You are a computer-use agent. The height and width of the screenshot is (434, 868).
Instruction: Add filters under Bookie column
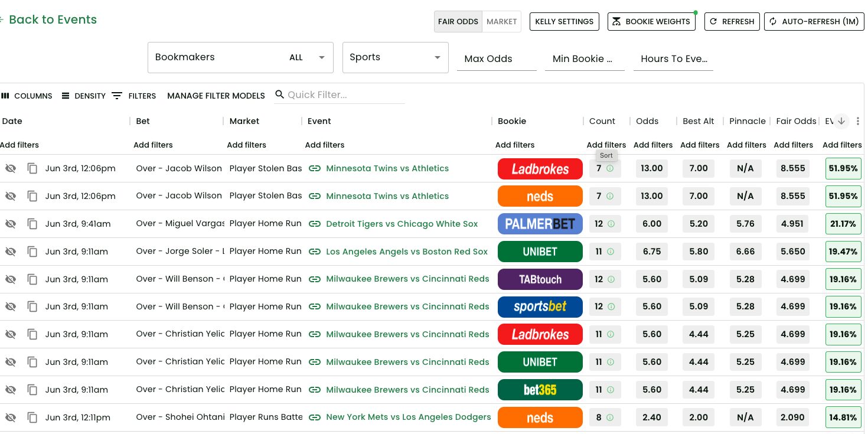(x=515, y=145)
